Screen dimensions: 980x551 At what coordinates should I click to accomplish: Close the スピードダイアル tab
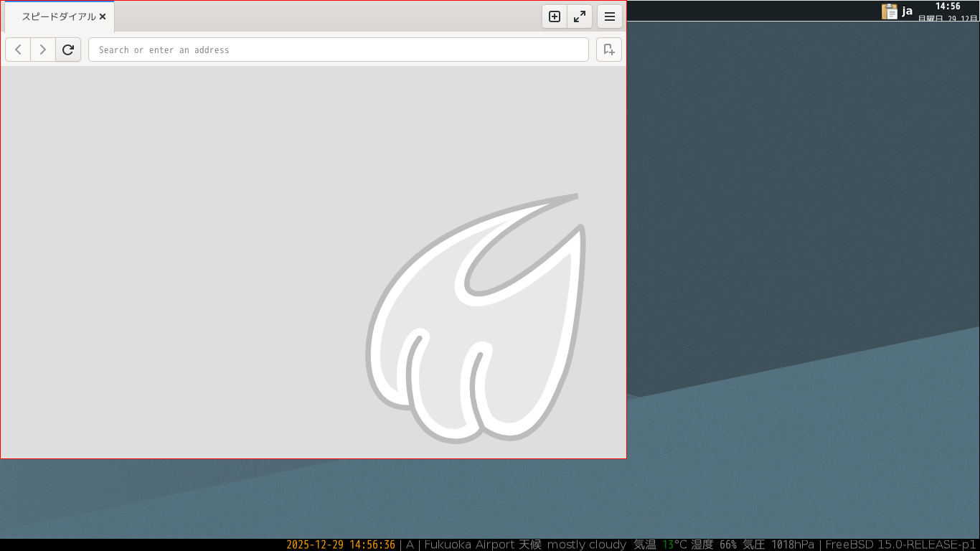[103, 17]
